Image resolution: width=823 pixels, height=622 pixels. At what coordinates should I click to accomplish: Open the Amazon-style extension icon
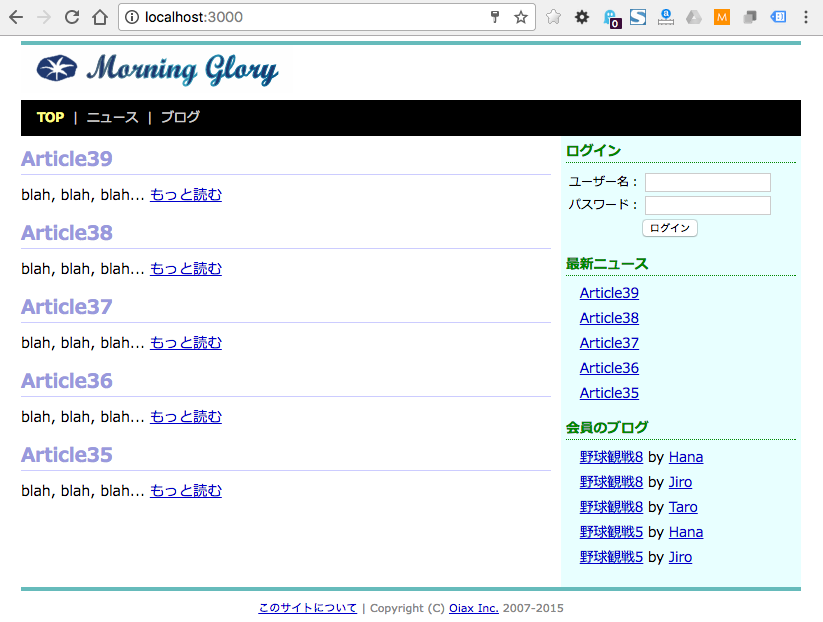tap(666, 17)
